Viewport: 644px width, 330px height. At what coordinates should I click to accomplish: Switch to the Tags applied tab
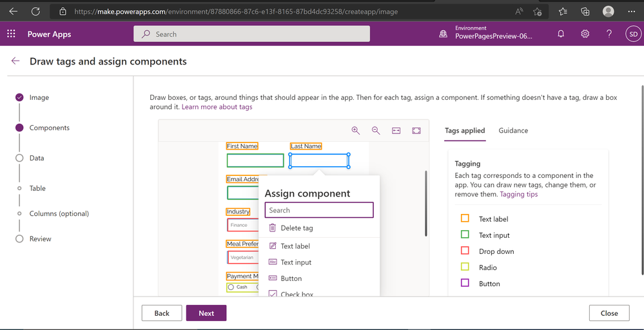[x=465, y=131]
